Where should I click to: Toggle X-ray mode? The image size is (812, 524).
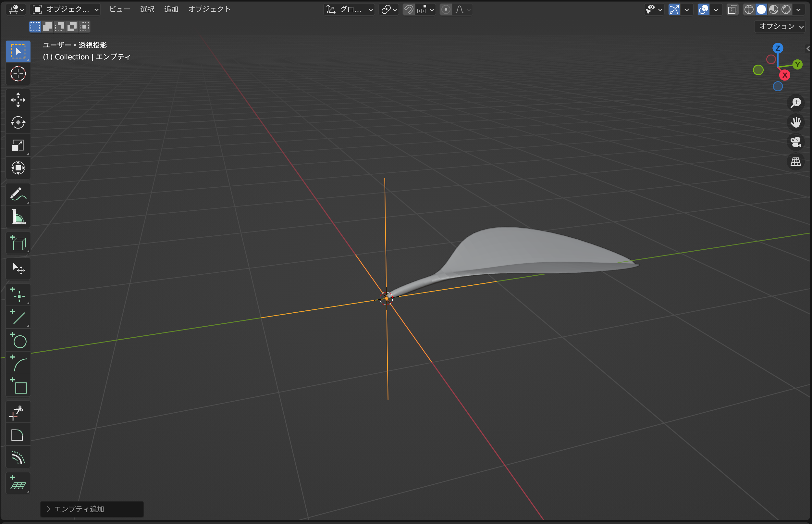pyautogui.click(x=733, y=9)
